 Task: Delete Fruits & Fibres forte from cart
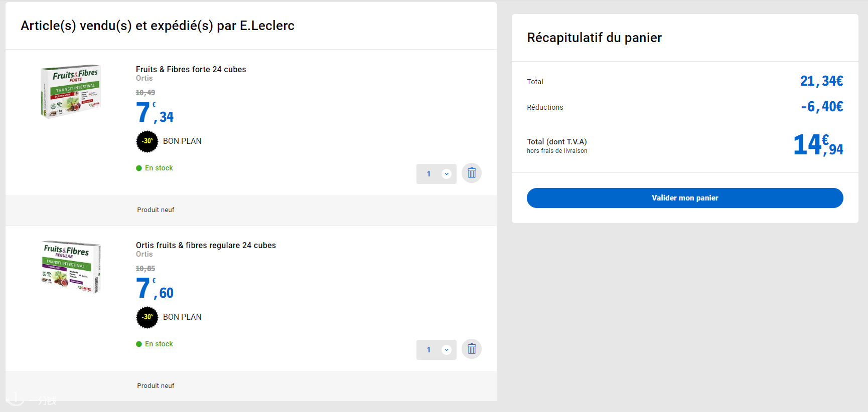point(471,173)
